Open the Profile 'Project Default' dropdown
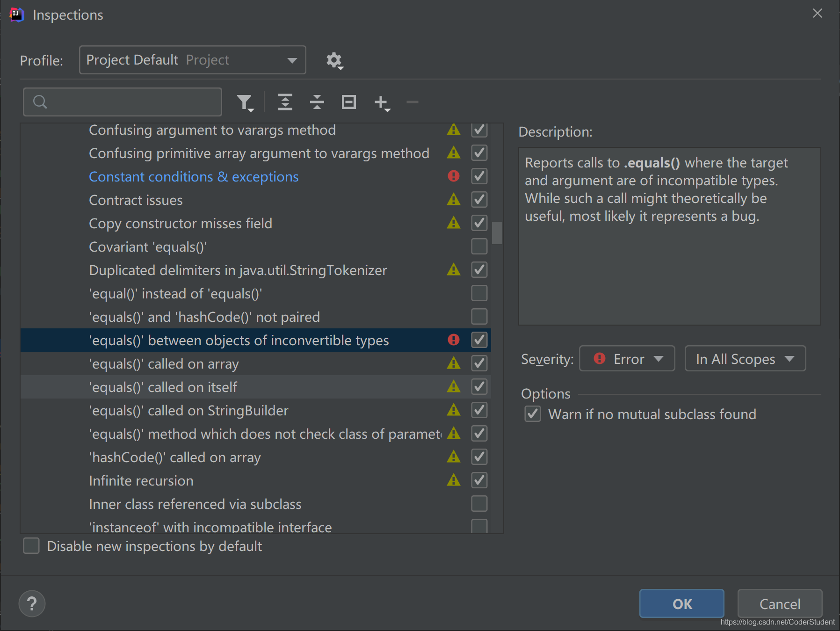The image size is (840, 631). pyautogui.click(x=193, y=60)
